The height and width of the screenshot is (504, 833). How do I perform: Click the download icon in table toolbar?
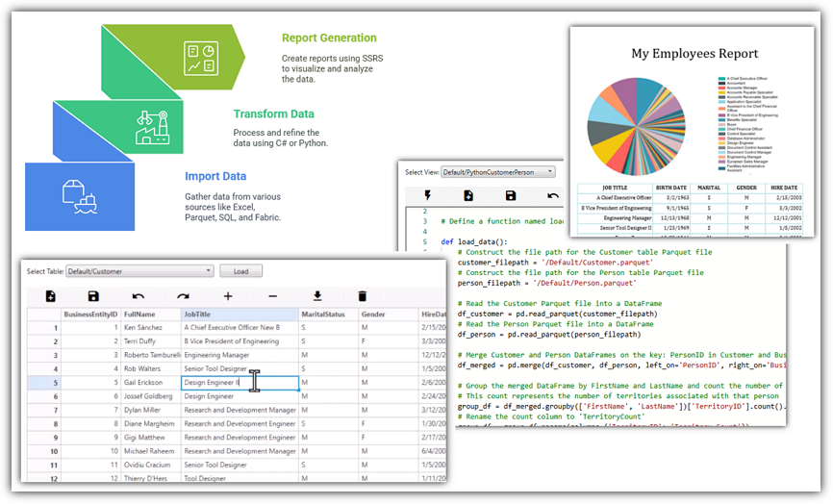point(317,296)
